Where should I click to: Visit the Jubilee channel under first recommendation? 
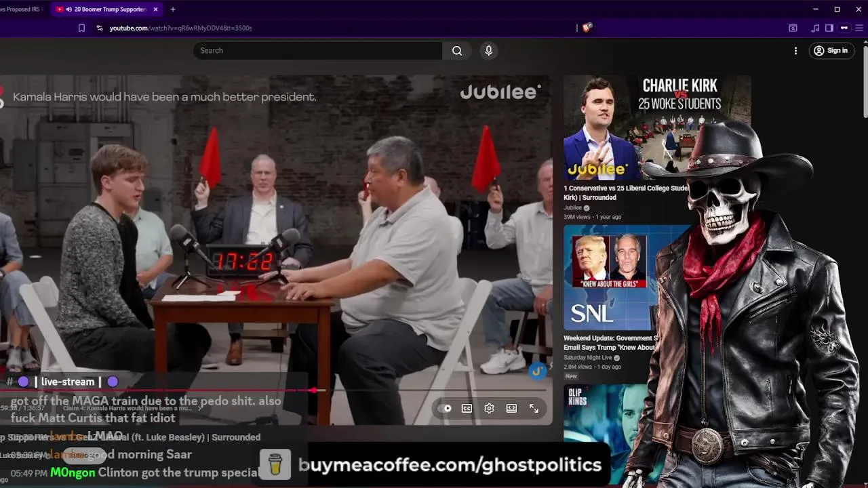point(573,207)
